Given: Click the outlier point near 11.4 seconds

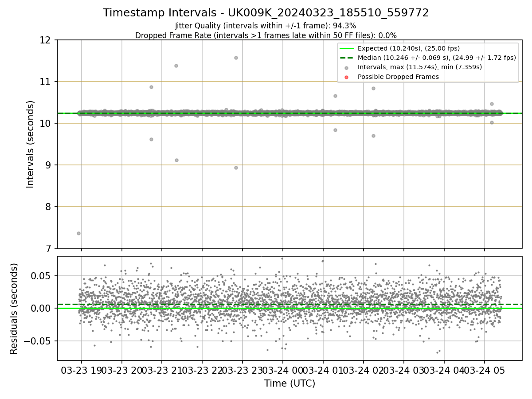Looking at the screenshot, I should click(x=176, y=66).
